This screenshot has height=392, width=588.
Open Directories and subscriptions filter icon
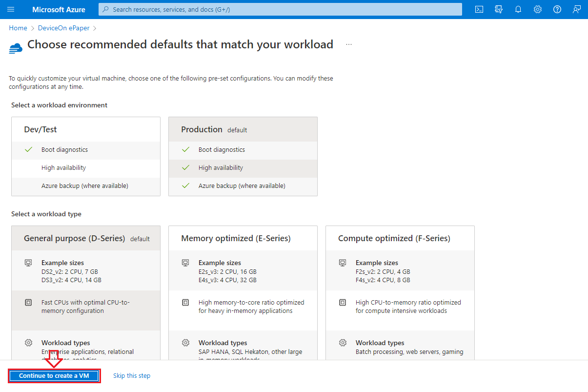pos(498,9)
